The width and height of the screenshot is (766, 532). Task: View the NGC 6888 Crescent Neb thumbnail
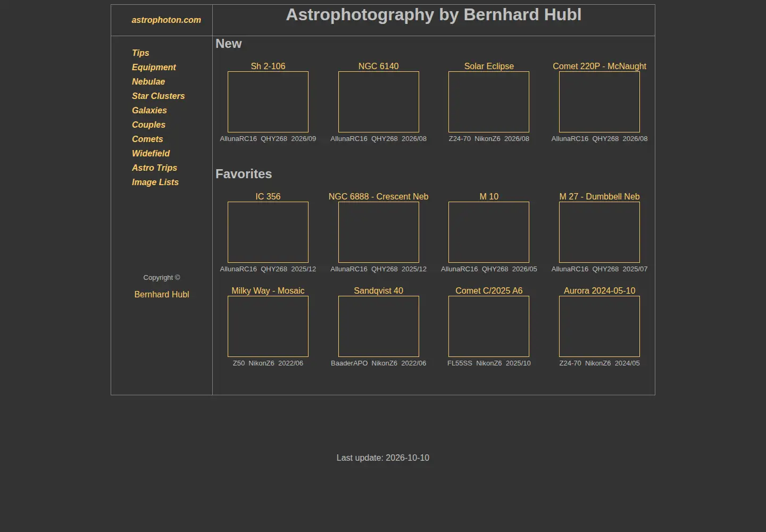click(379, 232)
